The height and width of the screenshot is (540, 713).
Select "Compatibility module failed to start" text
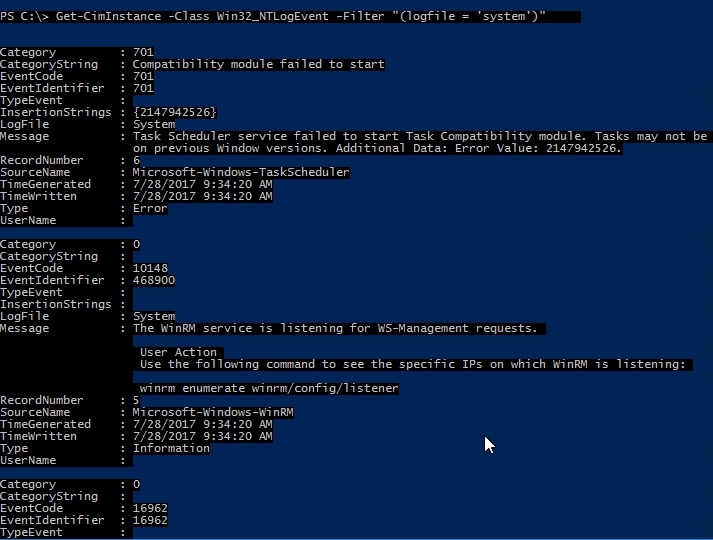click(x=258, y=64)
